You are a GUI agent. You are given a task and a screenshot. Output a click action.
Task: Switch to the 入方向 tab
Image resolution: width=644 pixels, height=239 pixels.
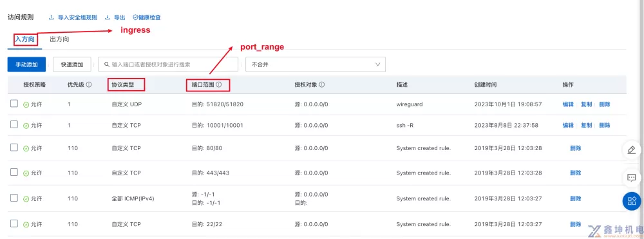[24, 40]
